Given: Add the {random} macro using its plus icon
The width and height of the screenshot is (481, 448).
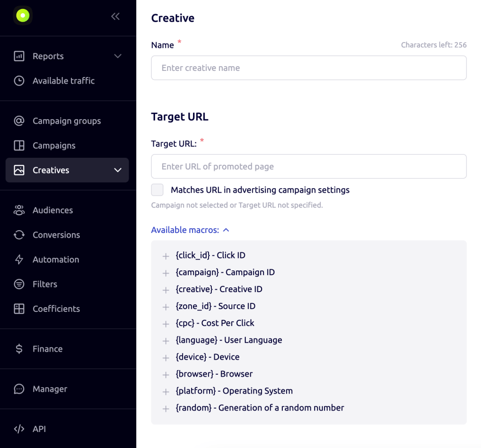Looking at the screenshot, I should (165, 409).
